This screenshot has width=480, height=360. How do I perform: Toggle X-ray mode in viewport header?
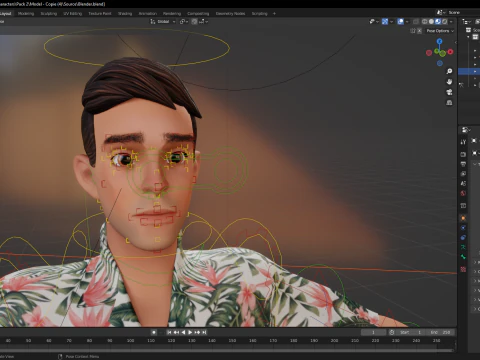coord(416,22)
